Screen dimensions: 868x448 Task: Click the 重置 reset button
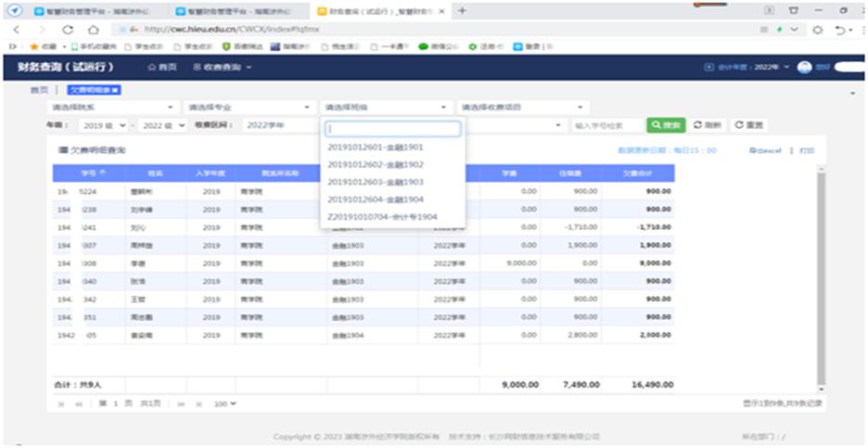coord(749,126)
